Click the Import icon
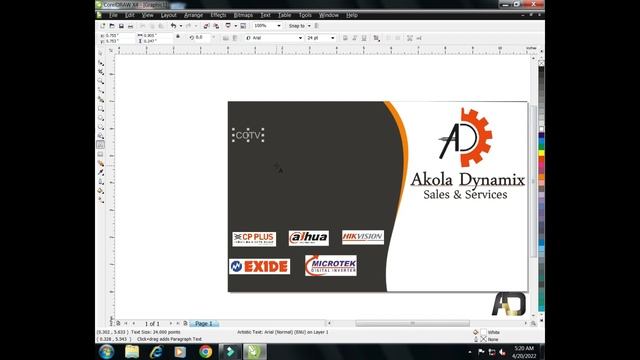640x360 pixels. 206,26
